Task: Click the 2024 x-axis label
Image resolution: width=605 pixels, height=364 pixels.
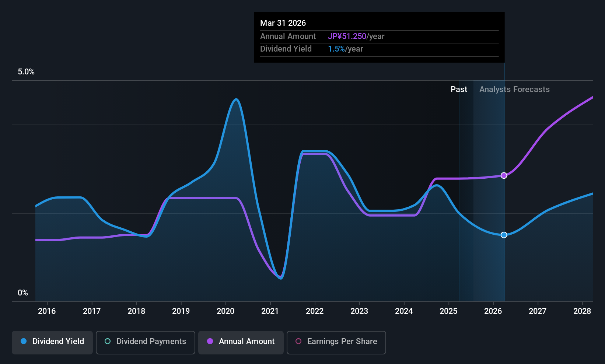Action: point(404,311)
